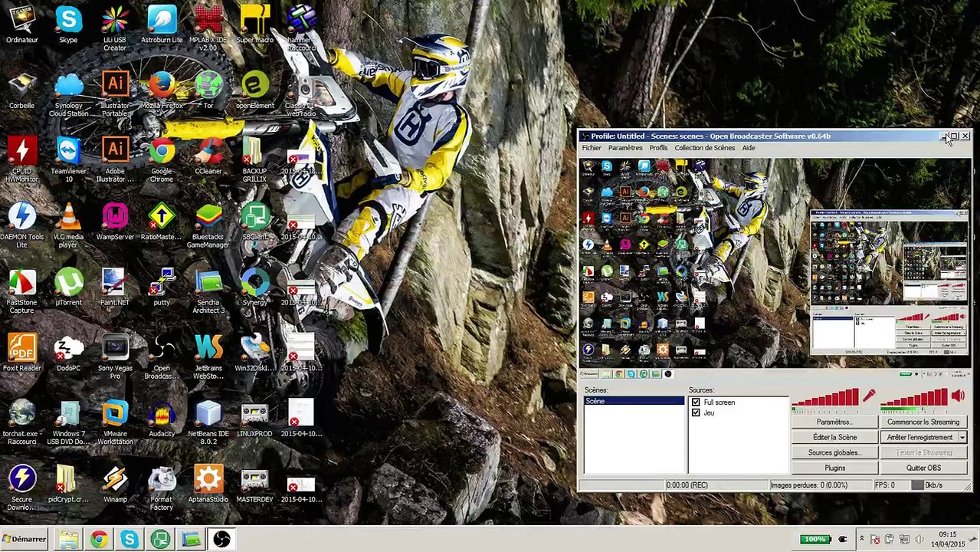The image size is (980, 552).
Task: Select the Format Factory desktop icon
Action: coord(162,488)
